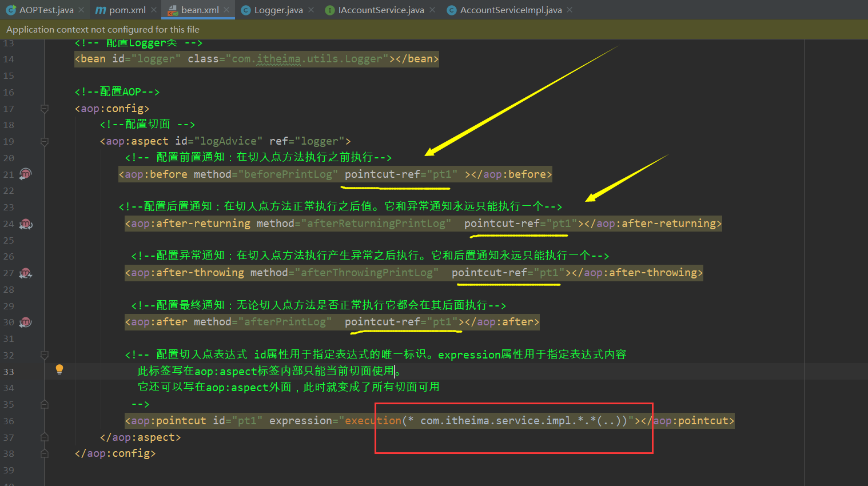Close the pom.xml tab
Image resolution: width=868 pixels, height=486 pixels.
coord(154,10)
